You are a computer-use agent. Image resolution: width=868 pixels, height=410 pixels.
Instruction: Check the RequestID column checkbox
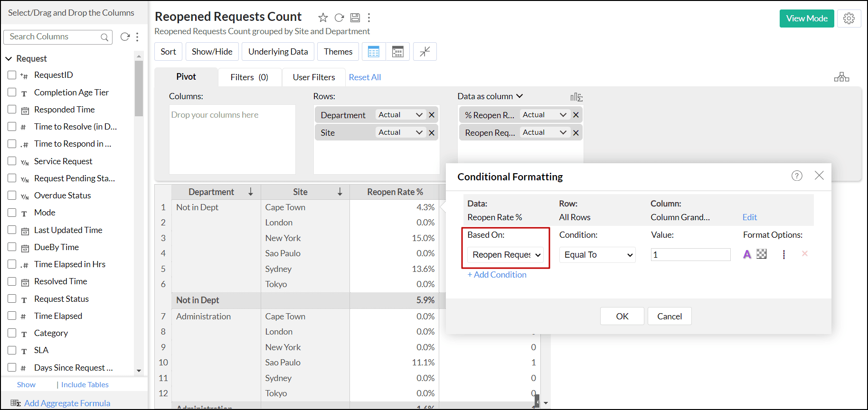click(12, 75)
